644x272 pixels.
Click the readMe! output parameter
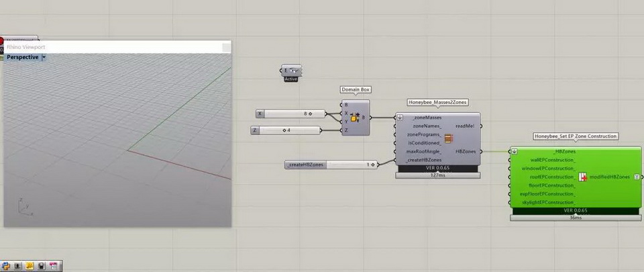464,126
